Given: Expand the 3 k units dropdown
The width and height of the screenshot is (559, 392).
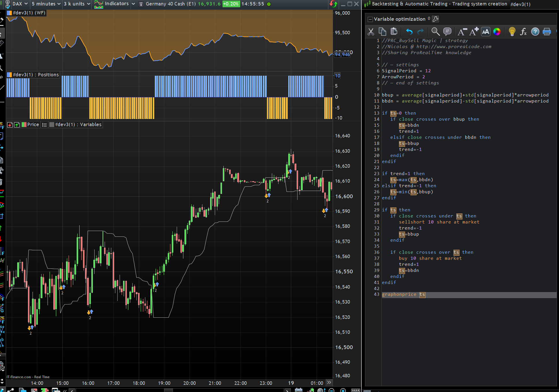Looking at the screenshot, I should click(x=77, y=4).
